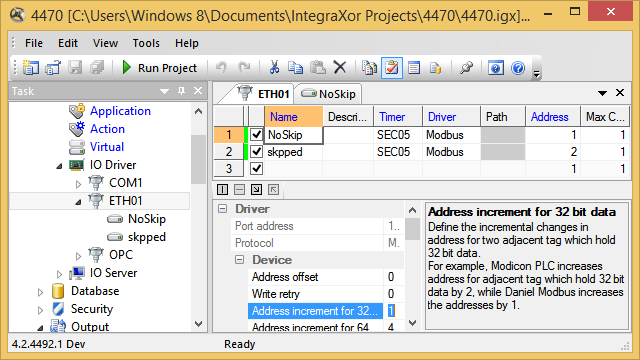Image resolution: width=640 pixels, height=360 pixels.
Task: Open the Tools menu
Action: 146,43
